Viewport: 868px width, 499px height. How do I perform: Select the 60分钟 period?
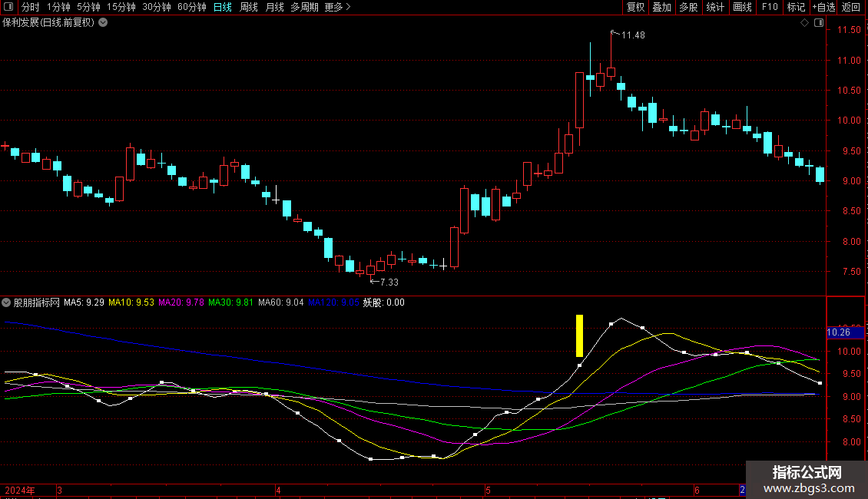pos(192,7)
